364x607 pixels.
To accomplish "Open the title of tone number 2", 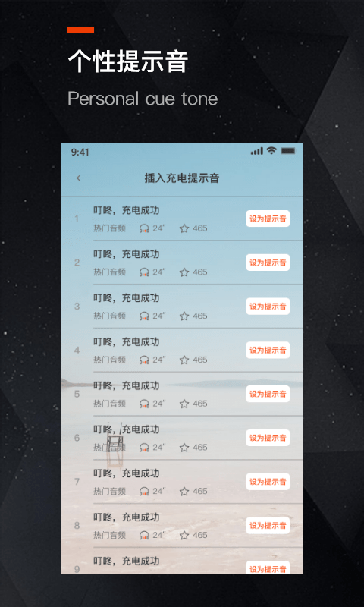I will coord(126,254).
